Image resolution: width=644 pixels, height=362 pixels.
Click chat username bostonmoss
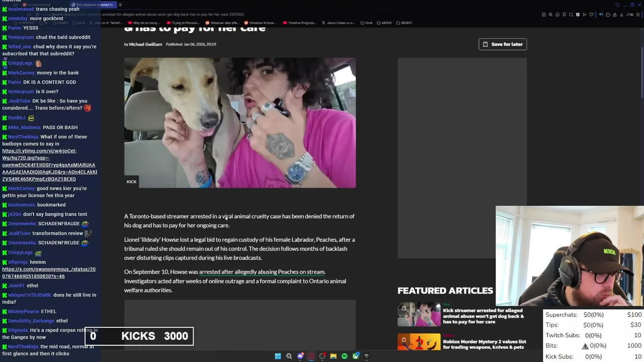click(22, 205)
